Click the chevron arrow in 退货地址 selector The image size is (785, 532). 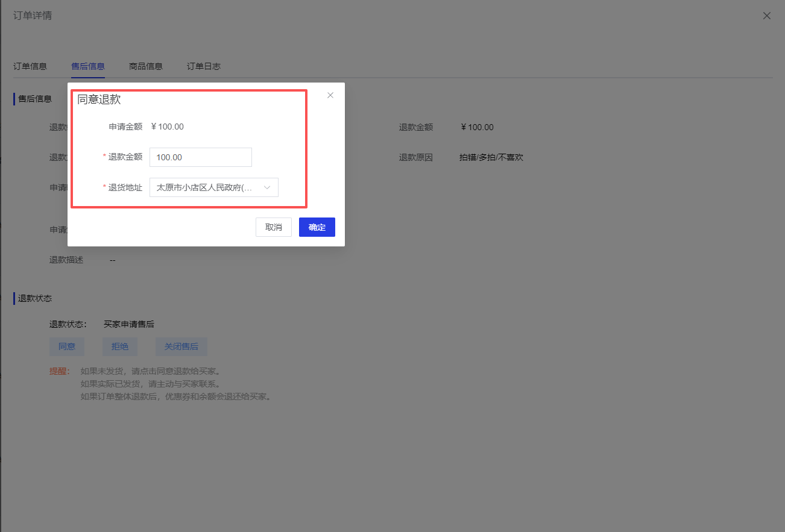click(x=267, y=187)
